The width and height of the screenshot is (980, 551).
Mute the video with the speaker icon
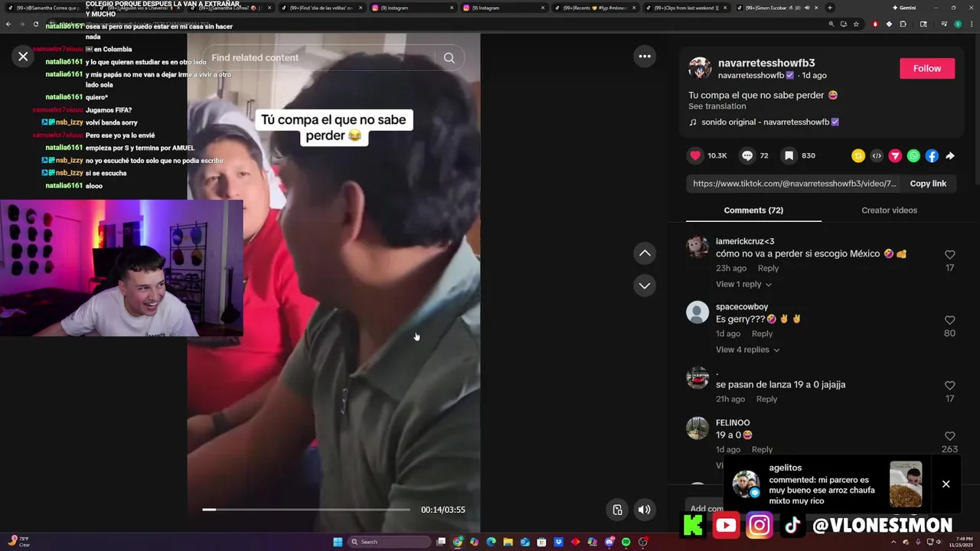point(645,510)
